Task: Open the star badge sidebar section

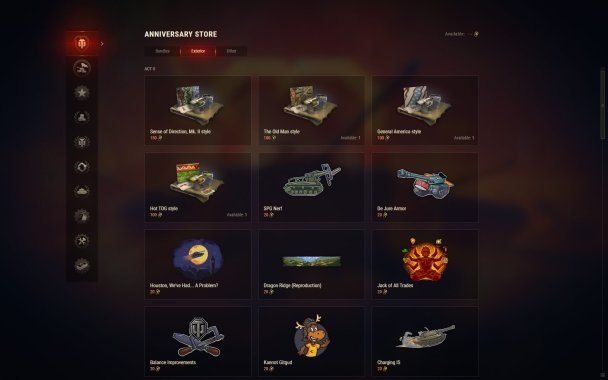Action: pos(81,93)
